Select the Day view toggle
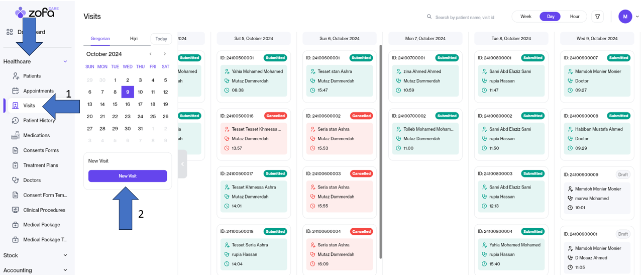This screenshot has width=644, height=275. click(550, 17)
